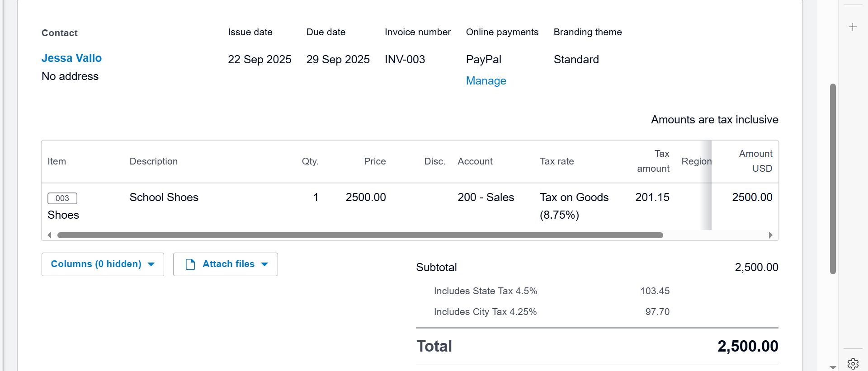
Task: Open Jessa Vallo contact link
Action: 71,58
